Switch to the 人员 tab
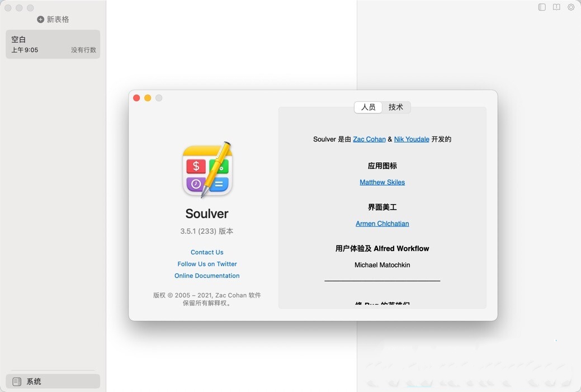This screenshot has width=581, height=392. click(x=369, y=107)
